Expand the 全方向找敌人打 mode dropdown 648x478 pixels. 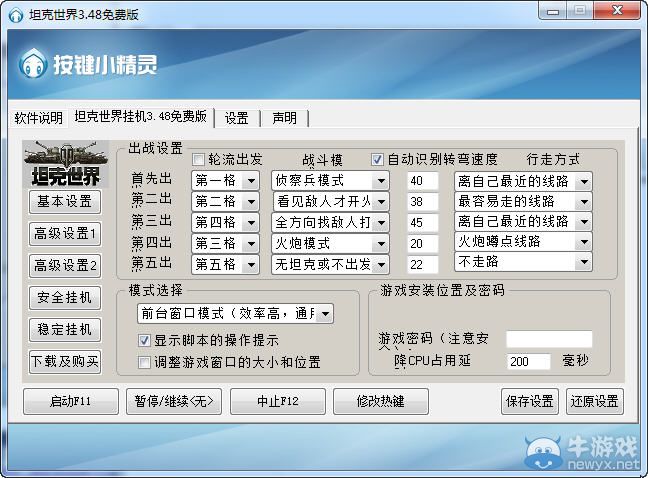click(x=330, y=223)
